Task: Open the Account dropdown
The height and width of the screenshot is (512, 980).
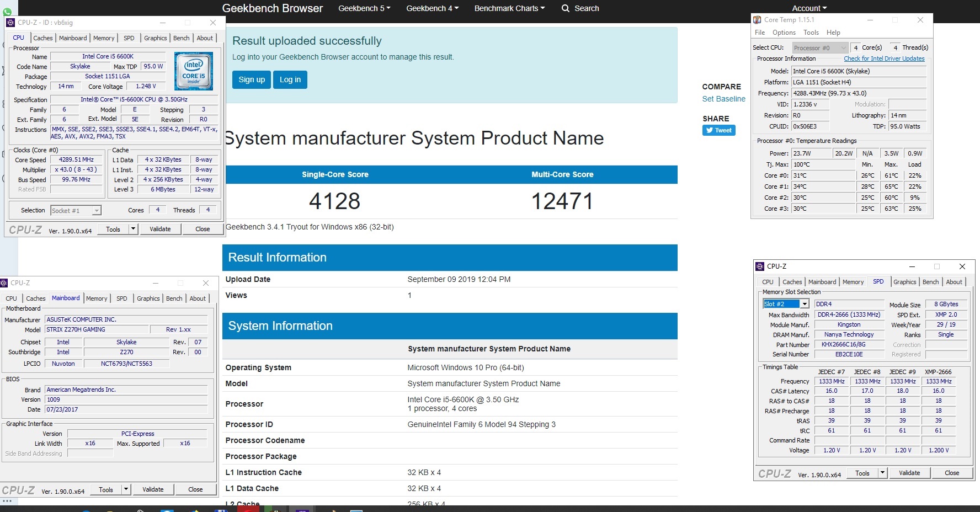Action: (x=809, y=8)
